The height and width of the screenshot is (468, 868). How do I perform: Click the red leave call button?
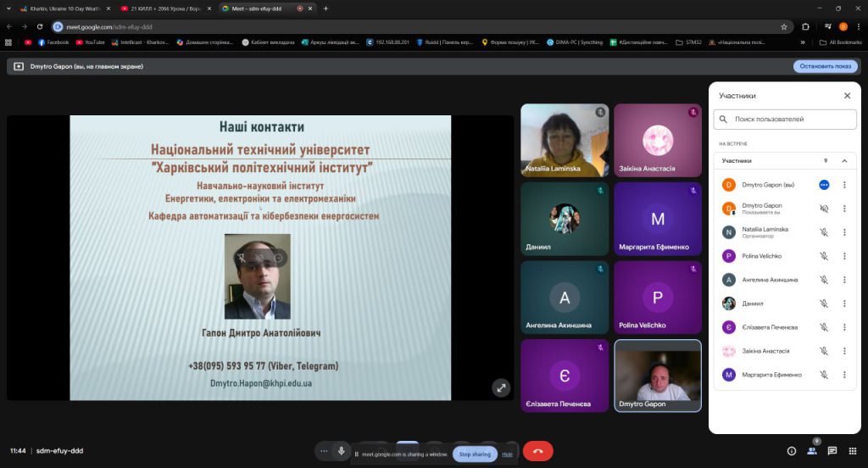coord(537,451)
